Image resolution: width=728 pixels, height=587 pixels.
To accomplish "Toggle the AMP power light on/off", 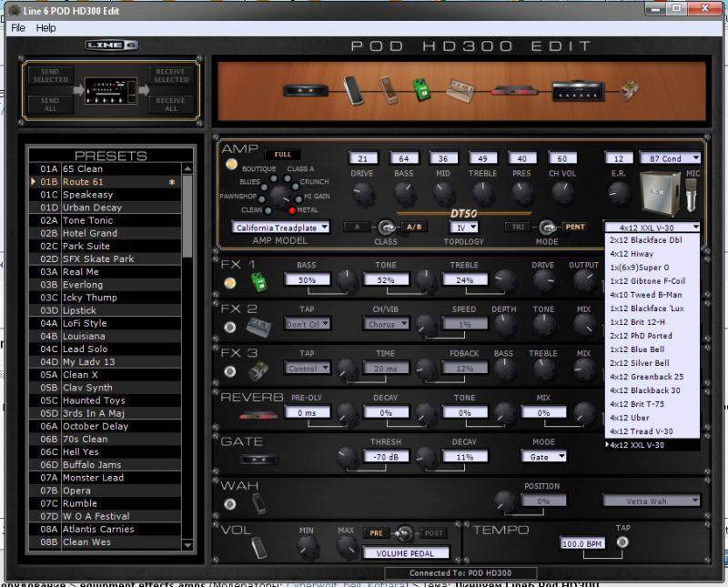I will coord(230,165).
